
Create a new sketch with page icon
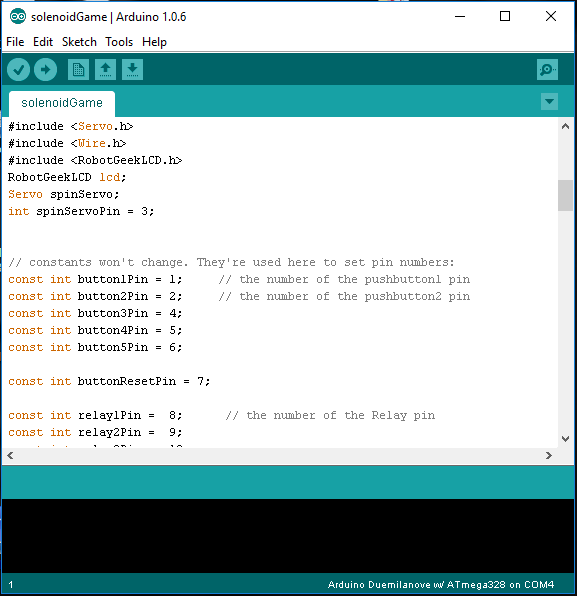tap(78, 70)
